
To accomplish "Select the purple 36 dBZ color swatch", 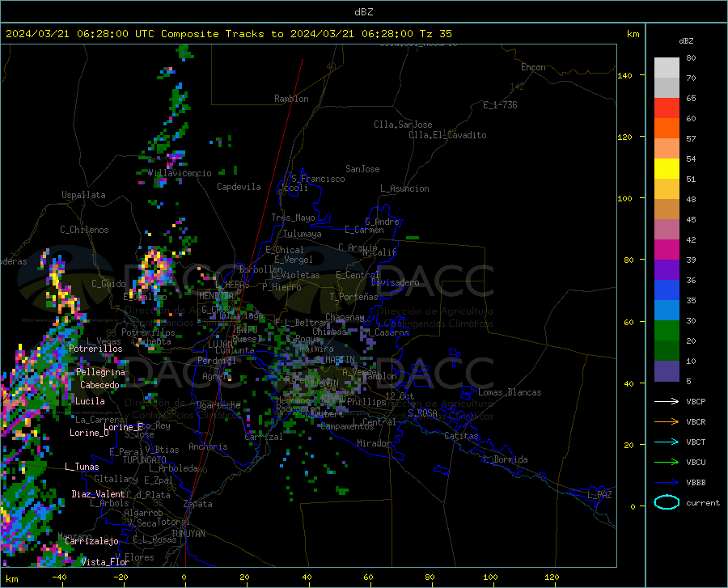I will click(667, 270).
